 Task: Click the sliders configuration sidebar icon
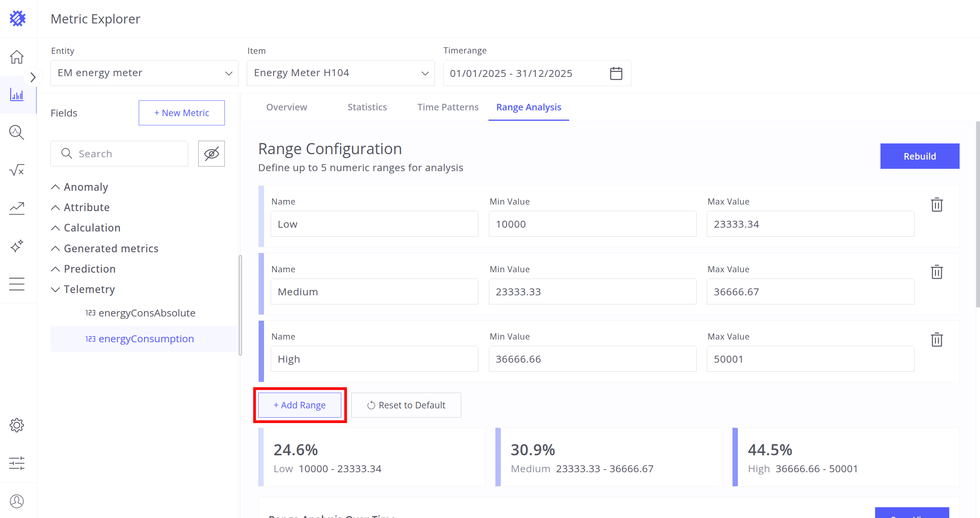tap(17, 463)
